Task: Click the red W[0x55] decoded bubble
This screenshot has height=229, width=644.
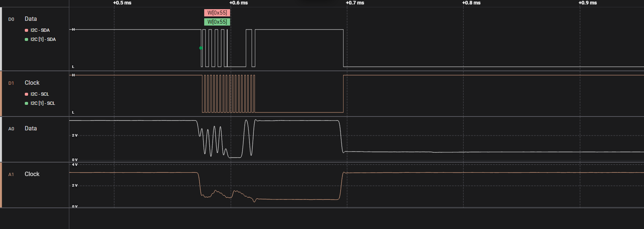Action: coord(217,13)
